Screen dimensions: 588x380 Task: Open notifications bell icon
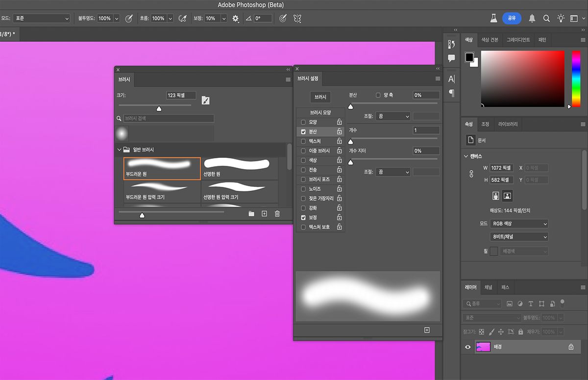point(532,18)
